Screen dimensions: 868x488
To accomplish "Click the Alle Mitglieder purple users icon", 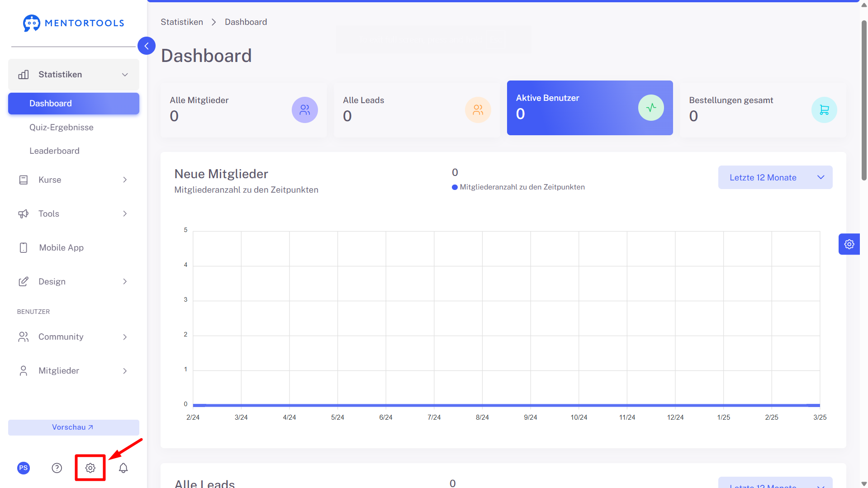I will click(305, 110).
